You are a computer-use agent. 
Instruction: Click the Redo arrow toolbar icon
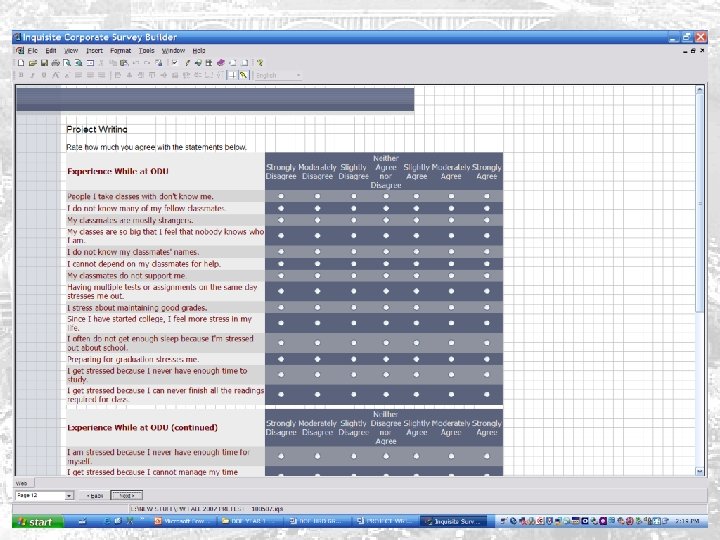click(147, 63)
